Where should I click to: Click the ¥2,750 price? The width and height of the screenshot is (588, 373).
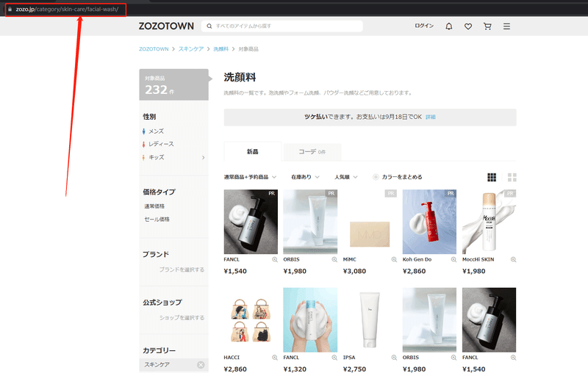click(354, 369)
